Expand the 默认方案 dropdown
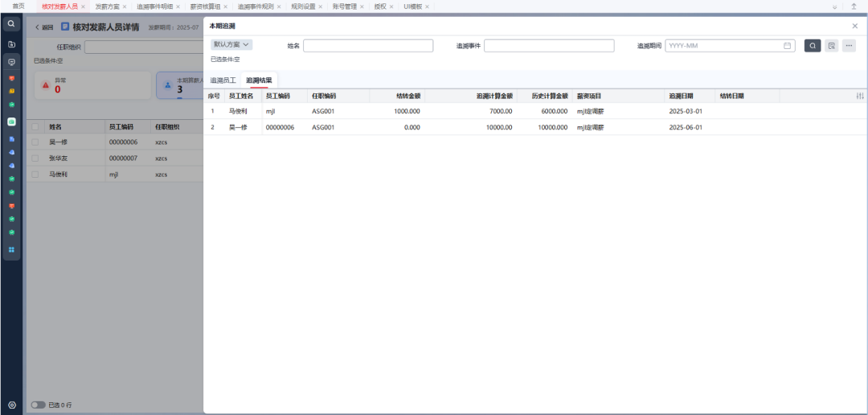The height and width of the screenshot is (415, 868). [x=231, y=45]
